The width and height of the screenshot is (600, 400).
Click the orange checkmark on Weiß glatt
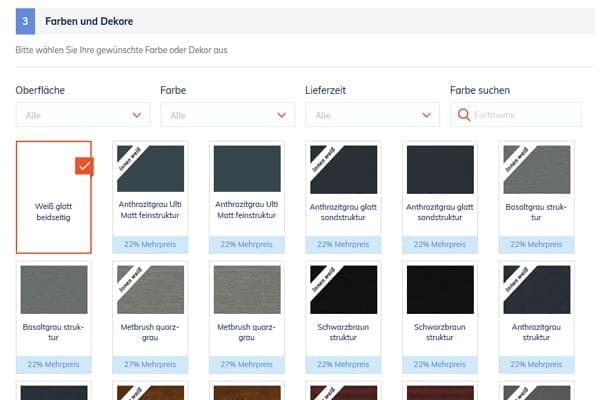click(x=83, y=165)
